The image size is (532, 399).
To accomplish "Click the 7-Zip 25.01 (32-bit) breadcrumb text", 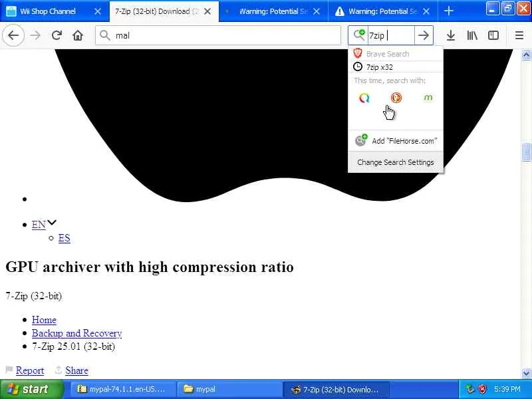I will (x=74, y=346).
